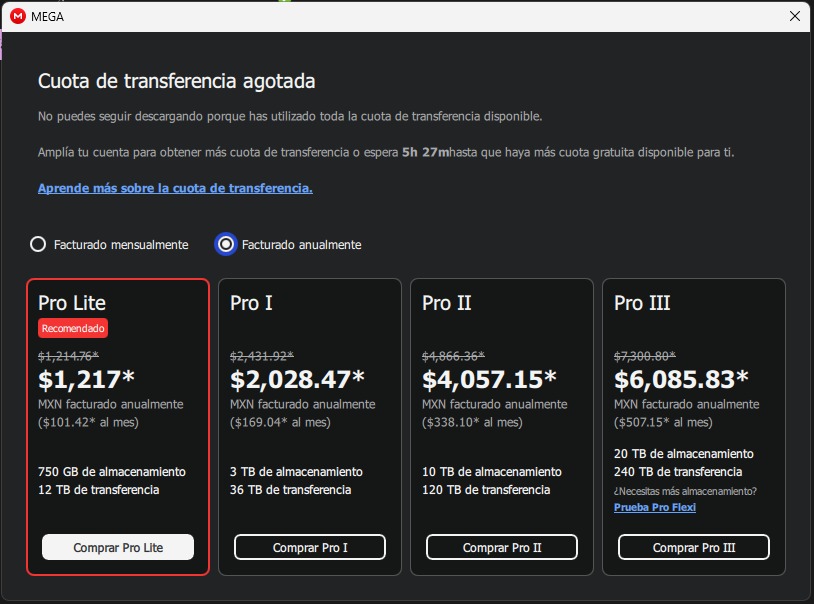Click the Pro II plan title

coord(446,303)
